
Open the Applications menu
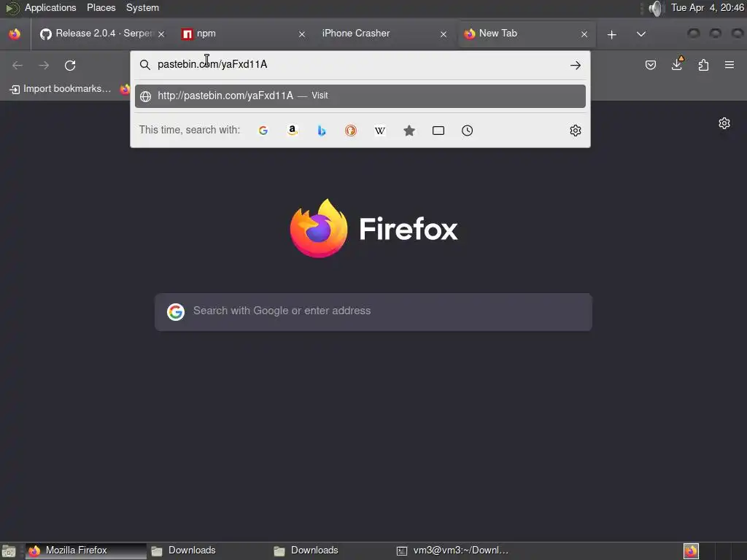click(50, 8)
